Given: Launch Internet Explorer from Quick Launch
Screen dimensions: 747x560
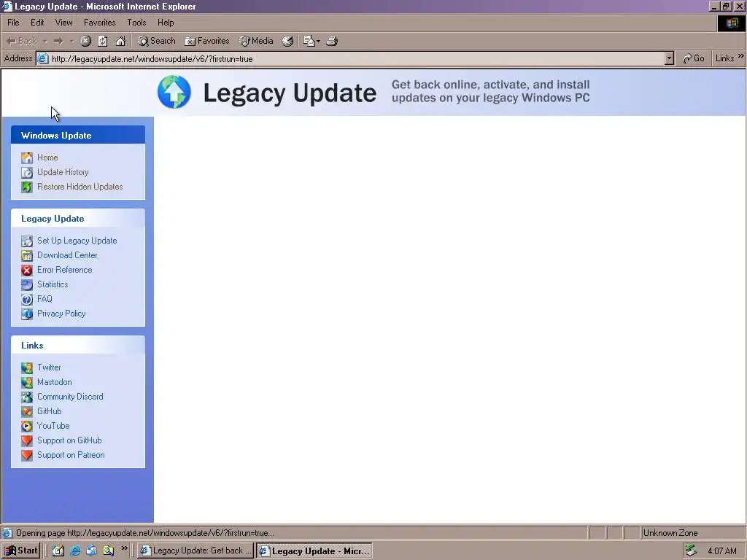Looking at the screenshot, I should coord(75,551).
